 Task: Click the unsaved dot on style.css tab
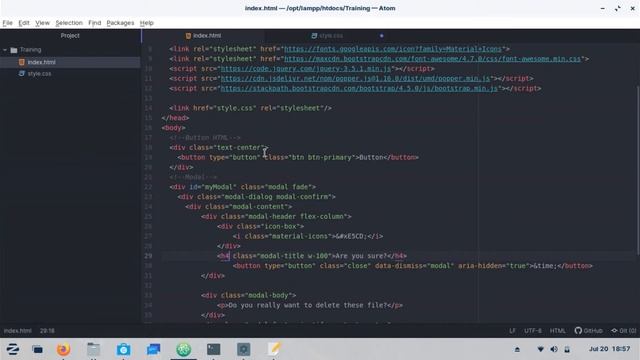click(x=382, y=36)
